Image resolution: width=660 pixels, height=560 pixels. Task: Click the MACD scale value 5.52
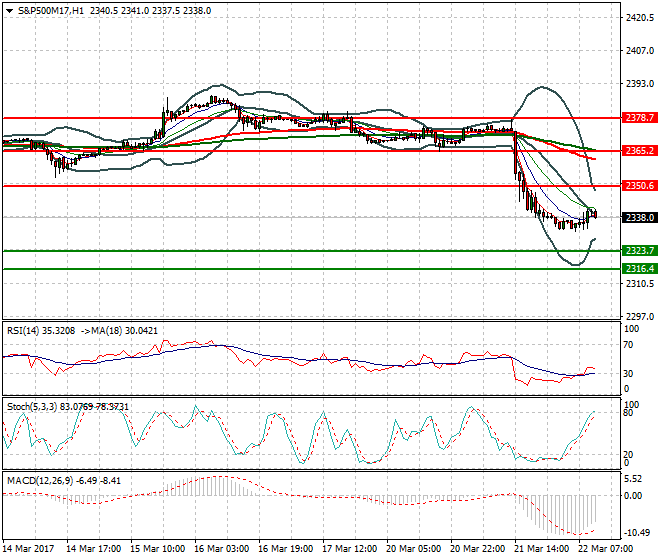pos(633,479)
